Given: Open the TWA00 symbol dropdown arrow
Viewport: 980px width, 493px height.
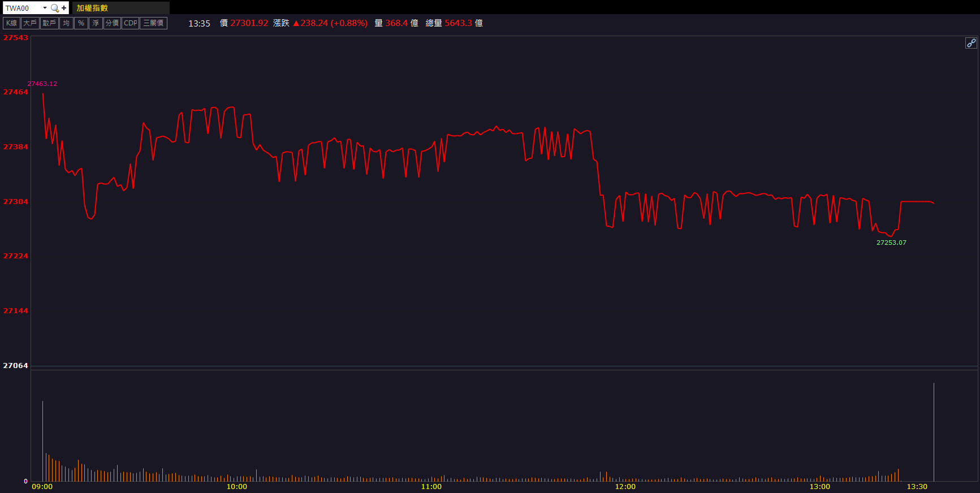Looking at the screenshot, I should coord(45,8).
